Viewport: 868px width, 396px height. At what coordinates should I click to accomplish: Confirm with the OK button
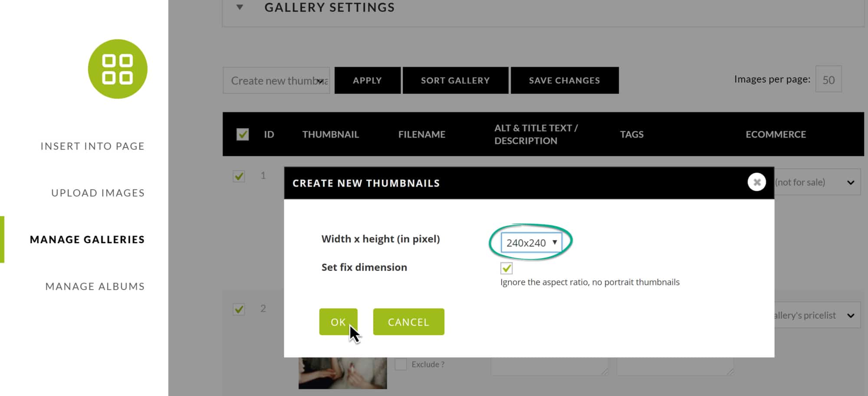[x=338, y=322]
